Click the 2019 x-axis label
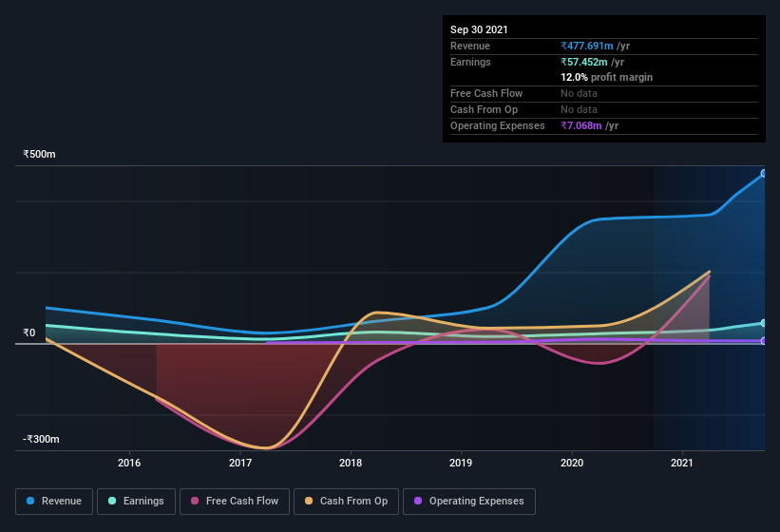 [461, 463]
